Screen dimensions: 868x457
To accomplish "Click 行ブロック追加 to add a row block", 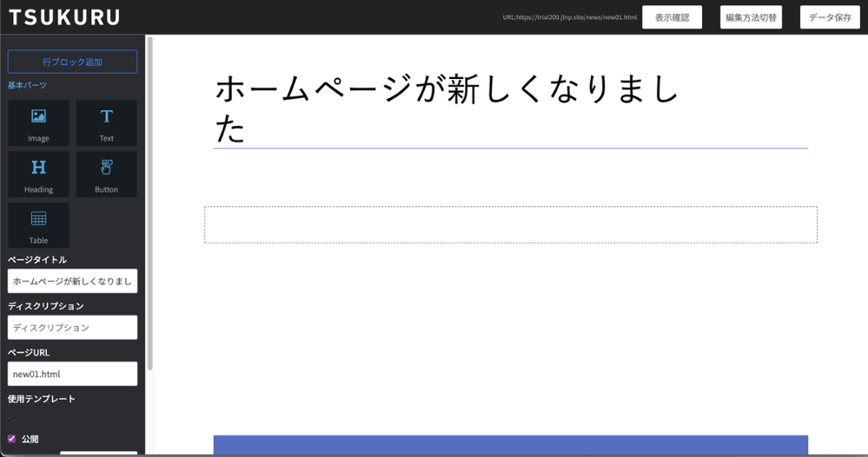I will pos(72,62).
